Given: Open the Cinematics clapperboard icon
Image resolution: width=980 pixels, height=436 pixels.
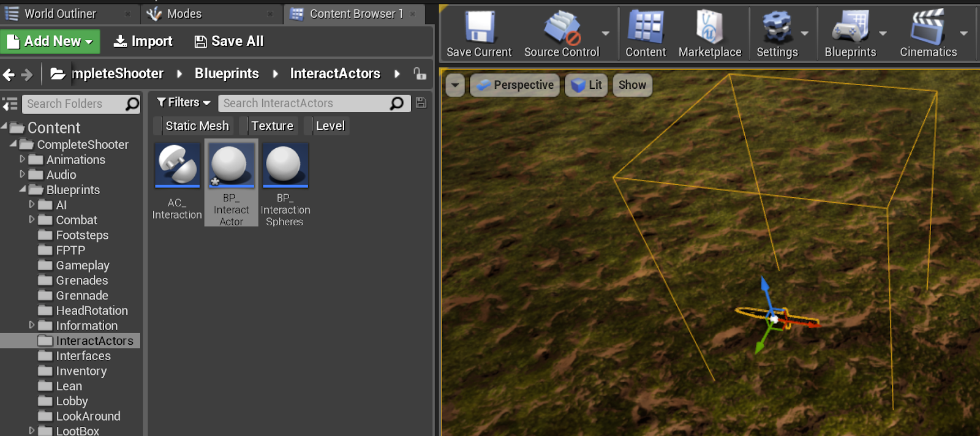Looking at the screenshot, I should pos(928,28).
